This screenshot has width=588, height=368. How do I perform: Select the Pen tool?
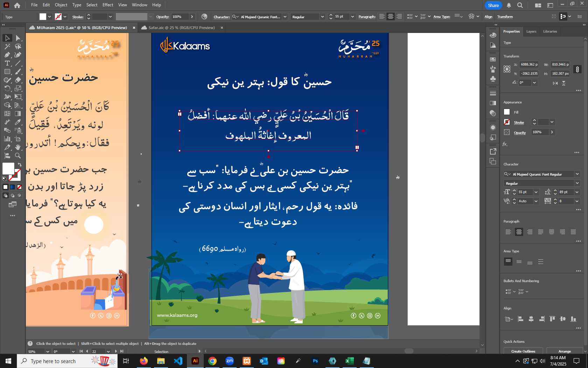[7, 55]
